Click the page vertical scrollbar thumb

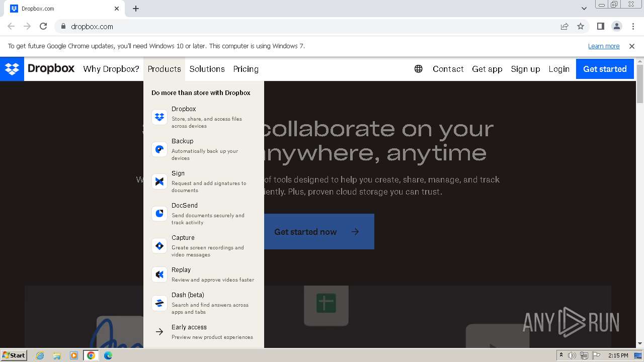[640, 83]
